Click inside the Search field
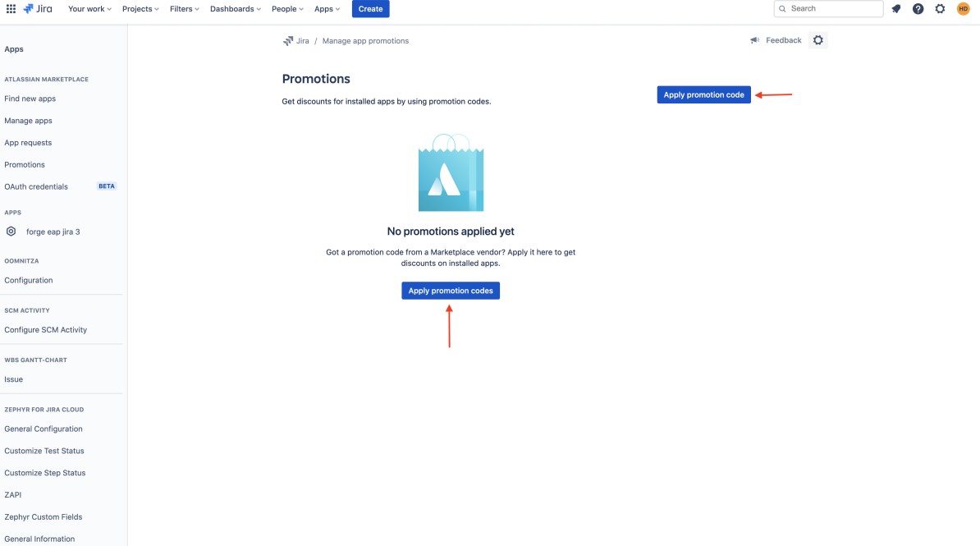Screen dimensions: 980x546 tap(829, 8)
